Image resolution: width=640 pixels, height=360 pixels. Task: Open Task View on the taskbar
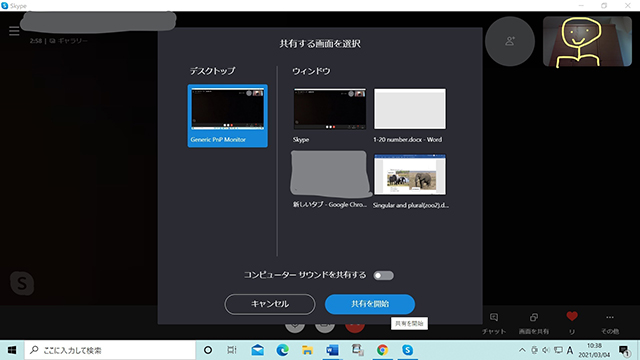pos(232,350)
